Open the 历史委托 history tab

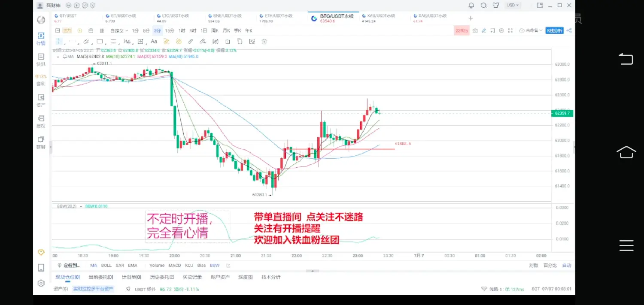coord(162,277)
